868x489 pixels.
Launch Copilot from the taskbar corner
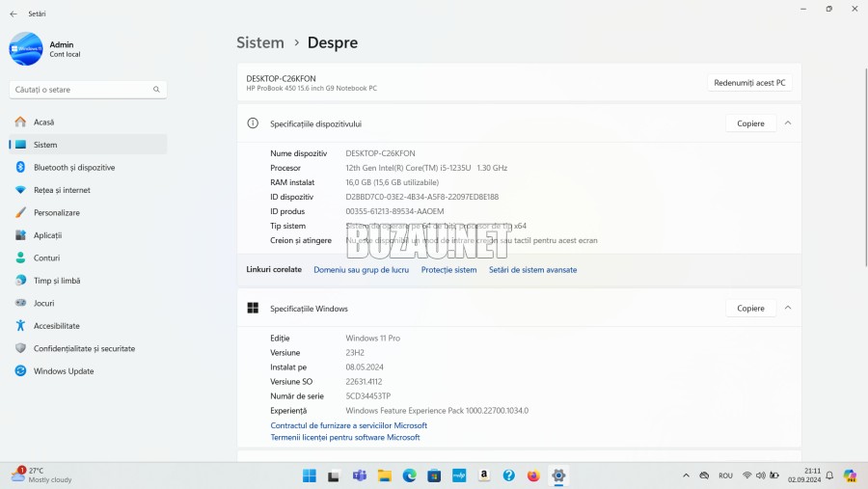[850, 475]
